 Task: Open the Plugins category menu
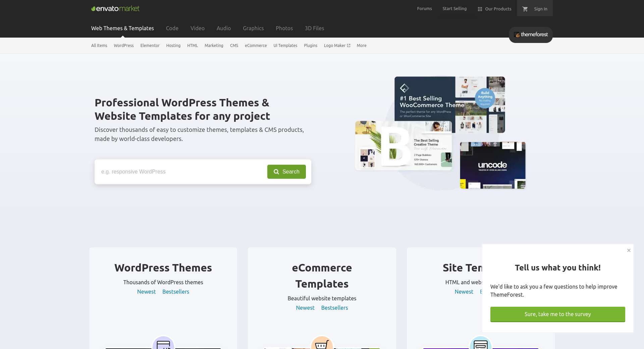pos(311,46)
